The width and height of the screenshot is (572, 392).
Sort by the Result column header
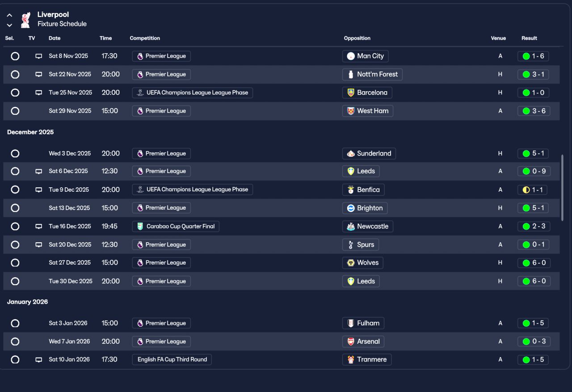[529, 38]
